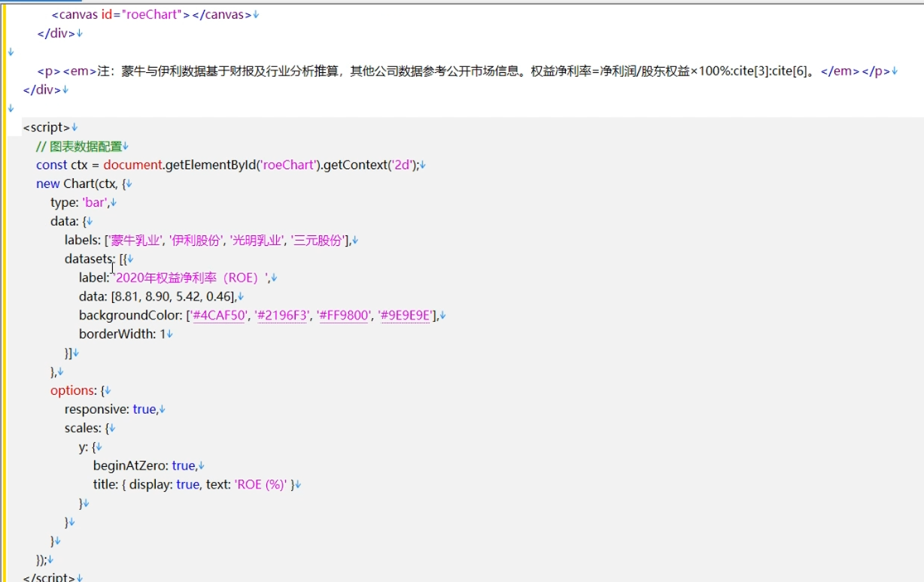Click the 'const' keyword before ctx
The height and width of the screenshot is (582, 924).
tap(52, 165)
